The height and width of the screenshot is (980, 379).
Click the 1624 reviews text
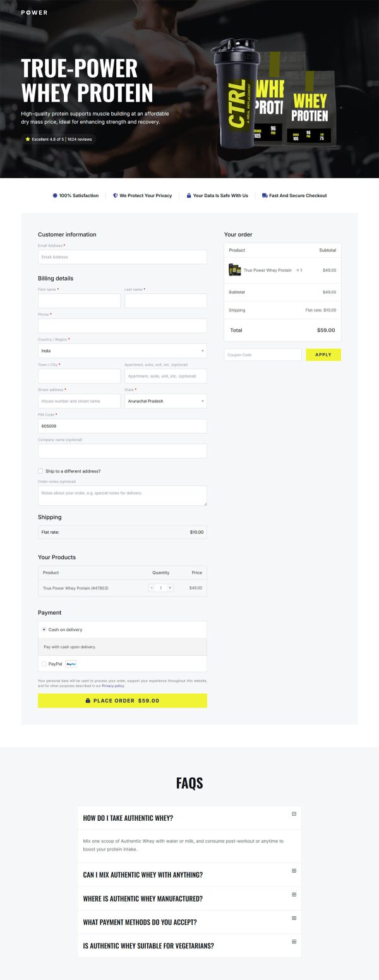pos(80,139)
